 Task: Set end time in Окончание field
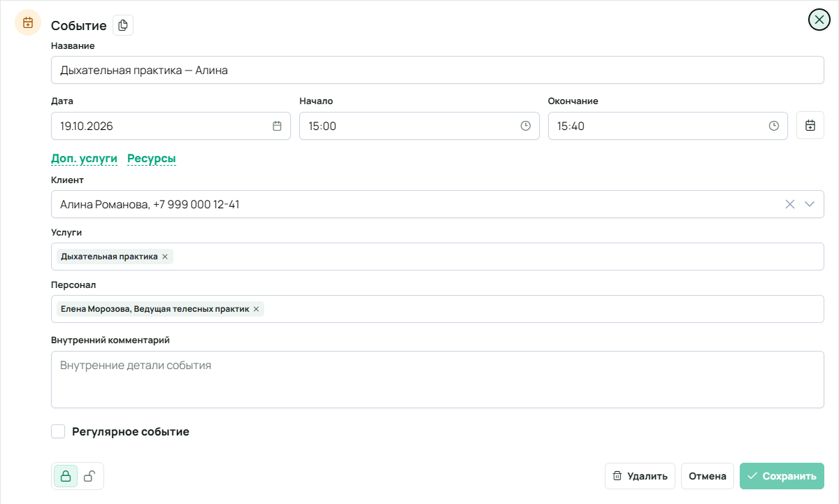(668, 127)
